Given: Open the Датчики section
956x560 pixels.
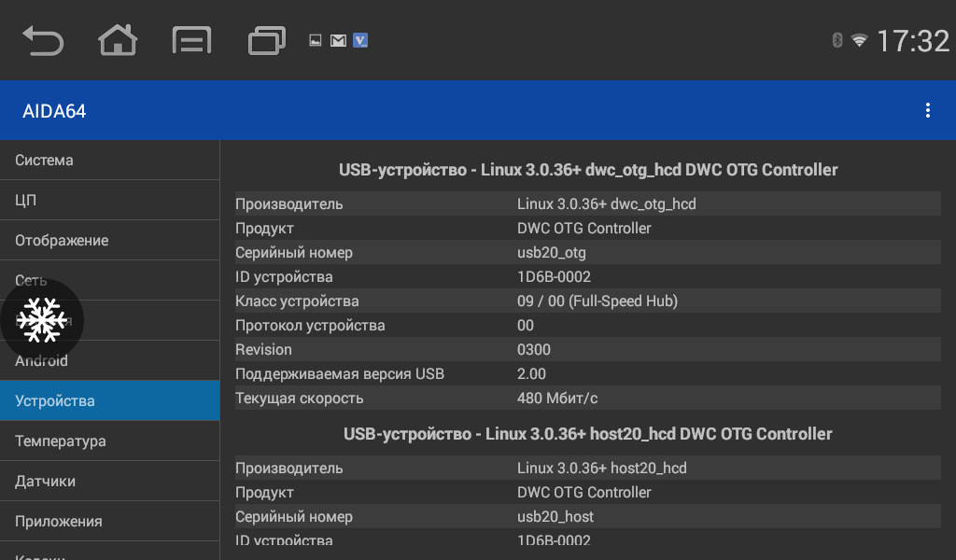Looking at the screenshot, I should (110, 481).
